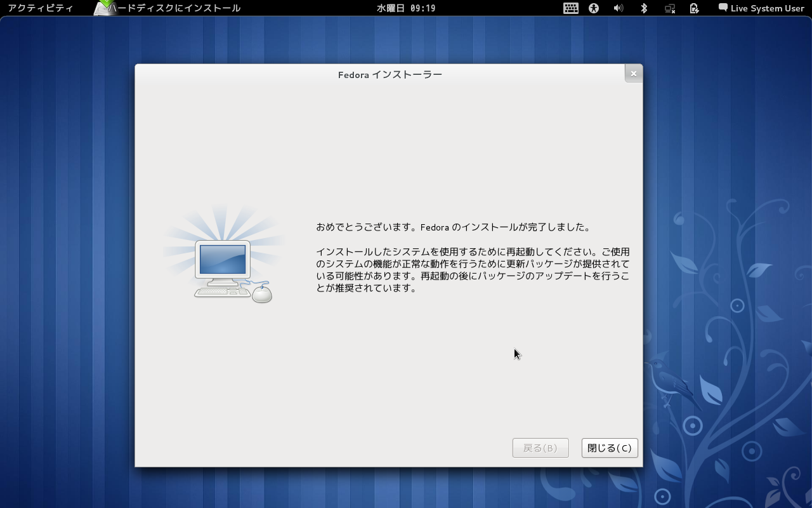This screenshot has width=812, height=508.
Task: Open the universal access menu icon
Action: pyautogui.click(x=594, y=8)
